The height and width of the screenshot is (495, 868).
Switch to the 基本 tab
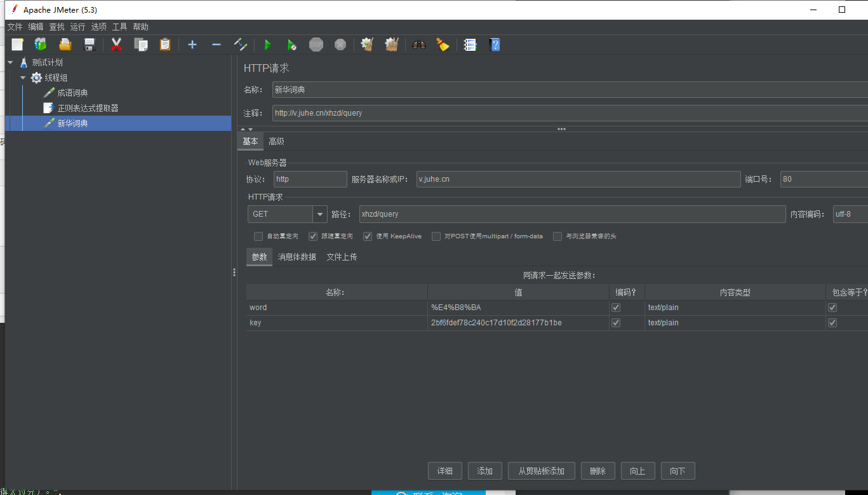point(250,142)
